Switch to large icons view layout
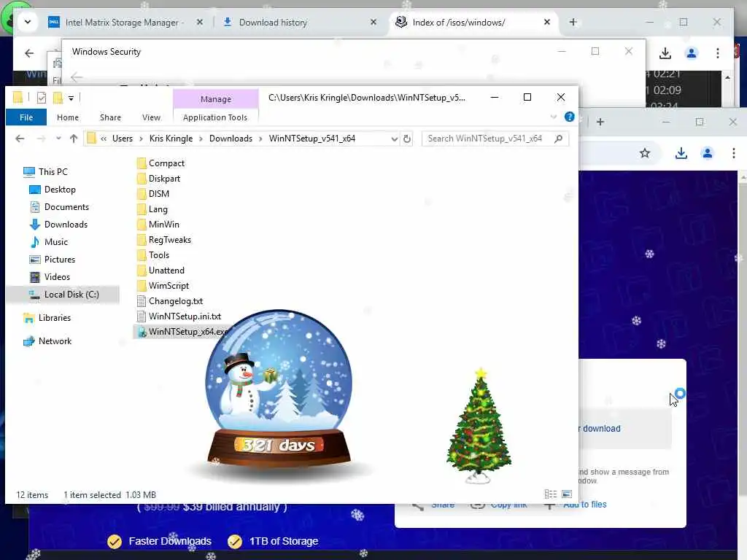The height and width of the screenshot is (560, 747). (x=567, y=494)
